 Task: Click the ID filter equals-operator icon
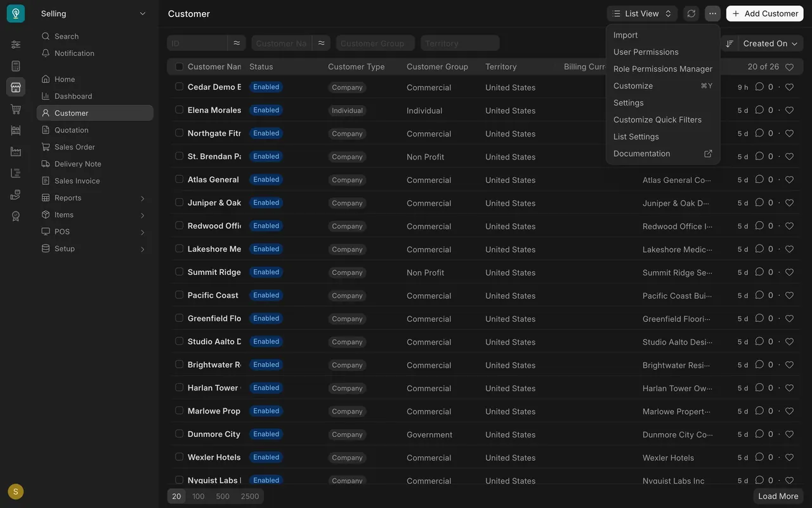tap(237, 43)
